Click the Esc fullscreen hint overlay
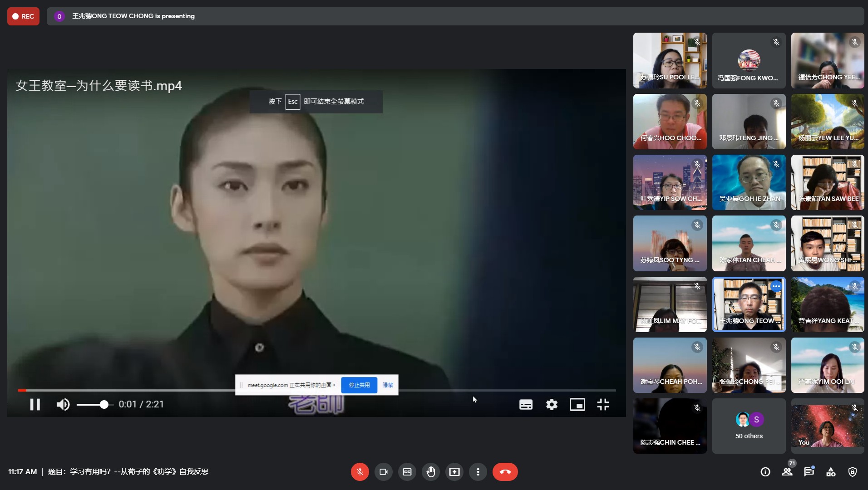The height and width of the screenshot is (490, 868). pyautogui.click(x=316, y=102)
